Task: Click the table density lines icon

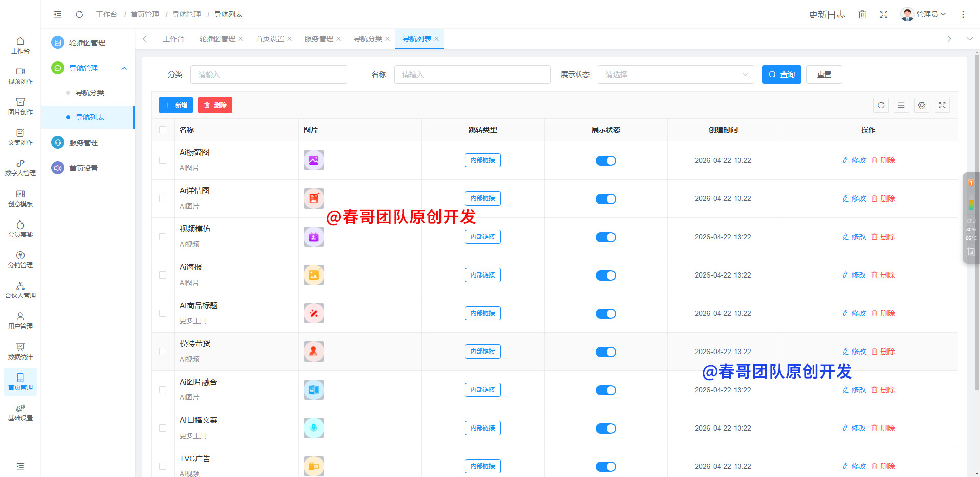Action: [901, 105]
